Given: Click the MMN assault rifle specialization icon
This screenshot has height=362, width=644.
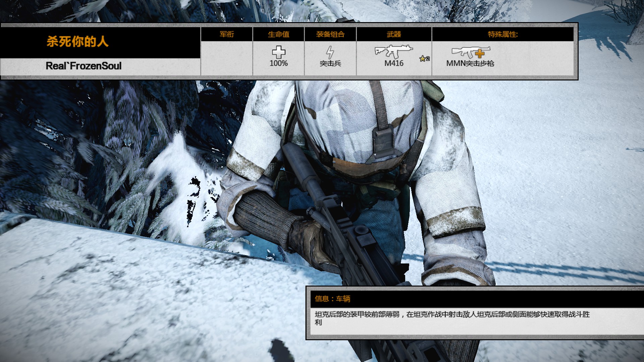Looking at the screenshot, I should (x=471, y=52).
